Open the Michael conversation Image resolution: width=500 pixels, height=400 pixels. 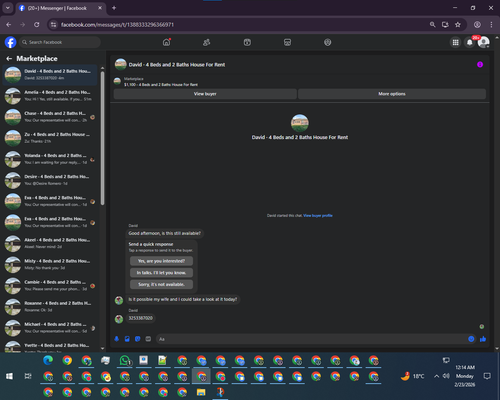click(x=50, y=328)
